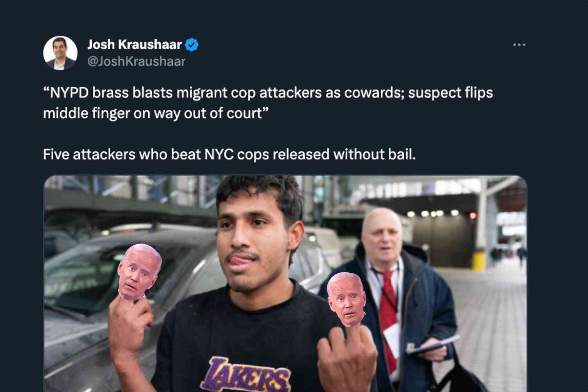Open the @JoshKraushaar handle link
This screenshot has height=392, width=588.
click(136, 62)
